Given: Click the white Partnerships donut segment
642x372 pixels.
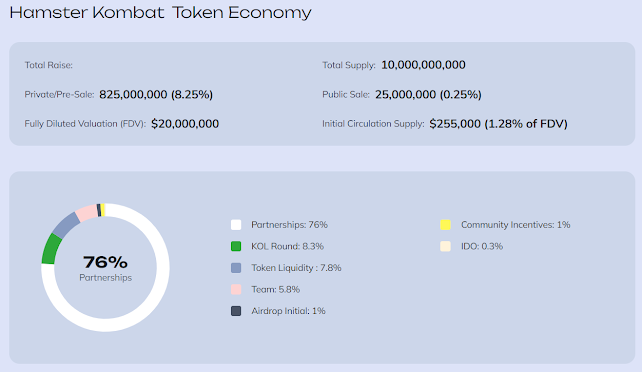Looking at the screenshot, I should click(x=163, y=268).
